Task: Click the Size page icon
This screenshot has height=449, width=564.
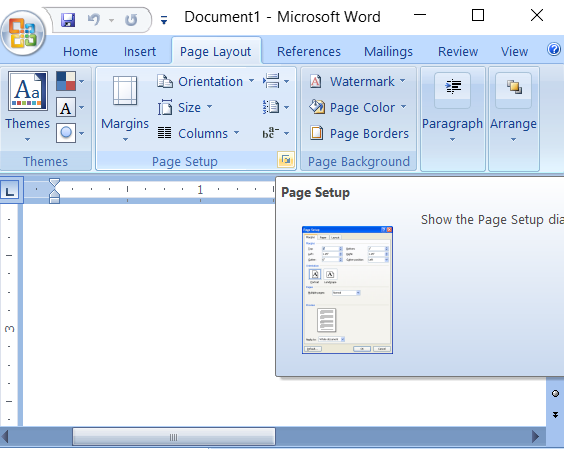Action: click(x=165, y=107)
